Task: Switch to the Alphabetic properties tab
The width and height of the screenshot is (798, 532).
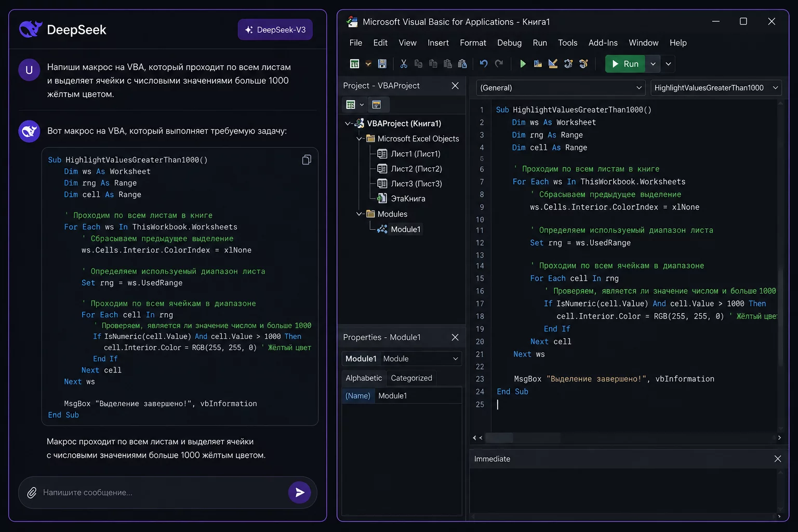Action: pyautogui.click(x=364, y=378)
